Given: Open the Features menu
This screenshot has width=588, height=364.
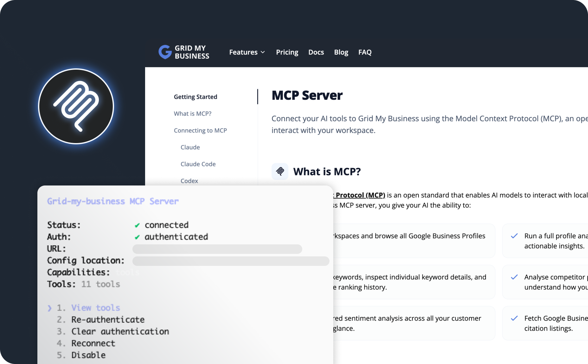Looking at the screenshot, I should tap(247, 52).
